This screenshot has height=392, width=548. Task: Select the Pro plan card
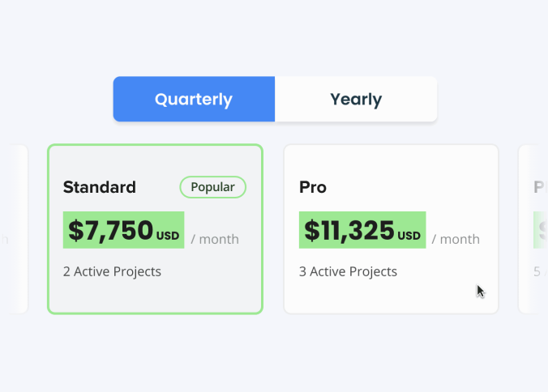click(391, 229)
